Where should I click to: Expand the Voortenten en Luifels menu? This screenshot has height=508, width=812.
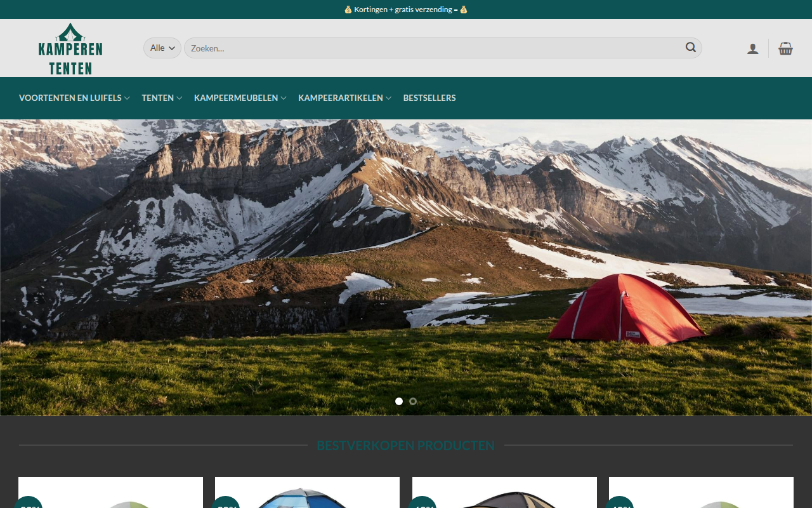pyautogui.click(x=75, y=98)
